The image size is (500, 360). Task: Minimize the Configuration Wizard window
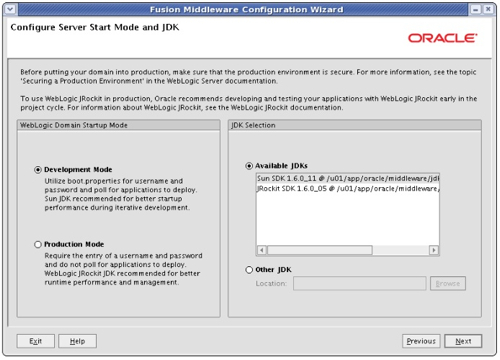pos(476,9)
